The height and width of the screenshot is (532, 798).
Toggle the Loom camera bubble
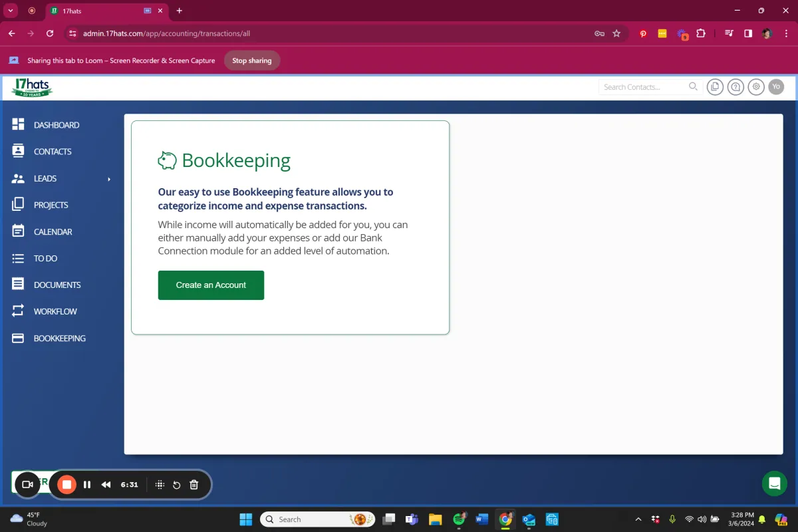click(27, 485)
